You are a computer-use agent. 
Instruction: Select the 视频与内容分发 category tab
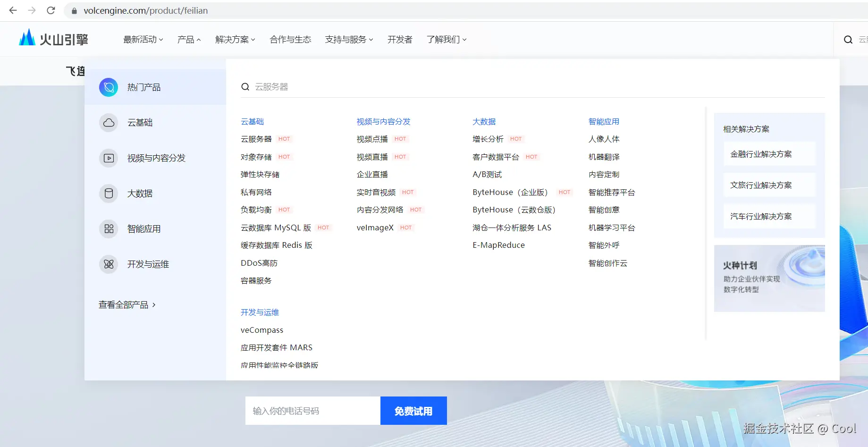pos(155,158)
